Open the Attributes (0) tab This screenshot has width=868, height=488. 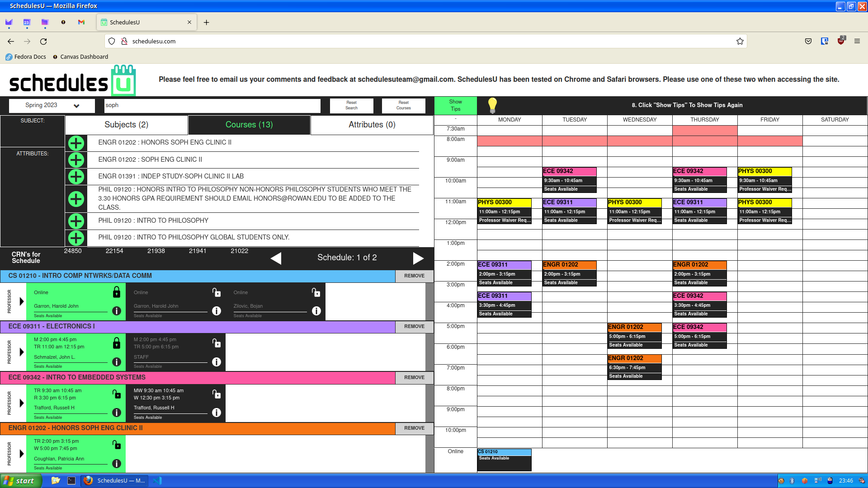point(372,125)
